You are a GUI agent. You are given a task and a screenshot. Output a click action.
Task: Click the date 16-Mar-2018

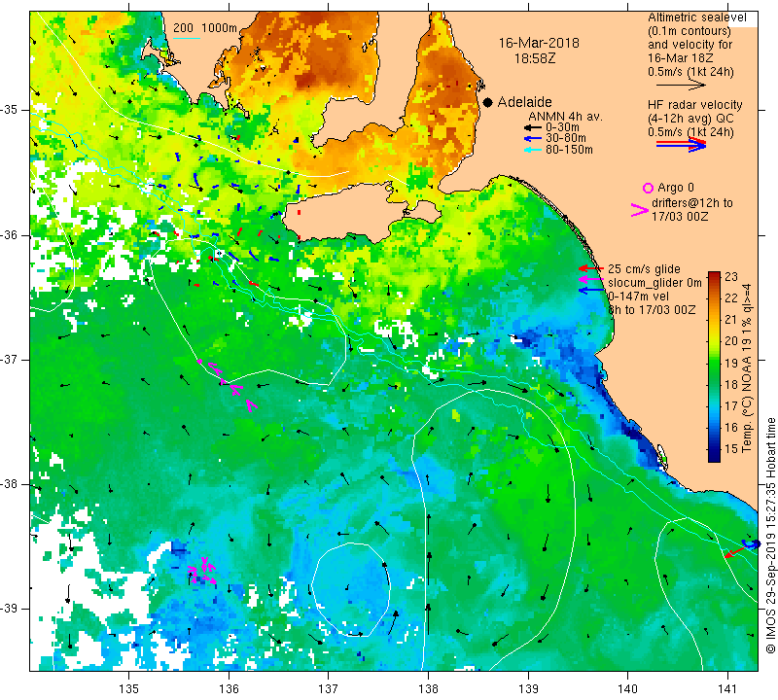[x=539, y=43]
